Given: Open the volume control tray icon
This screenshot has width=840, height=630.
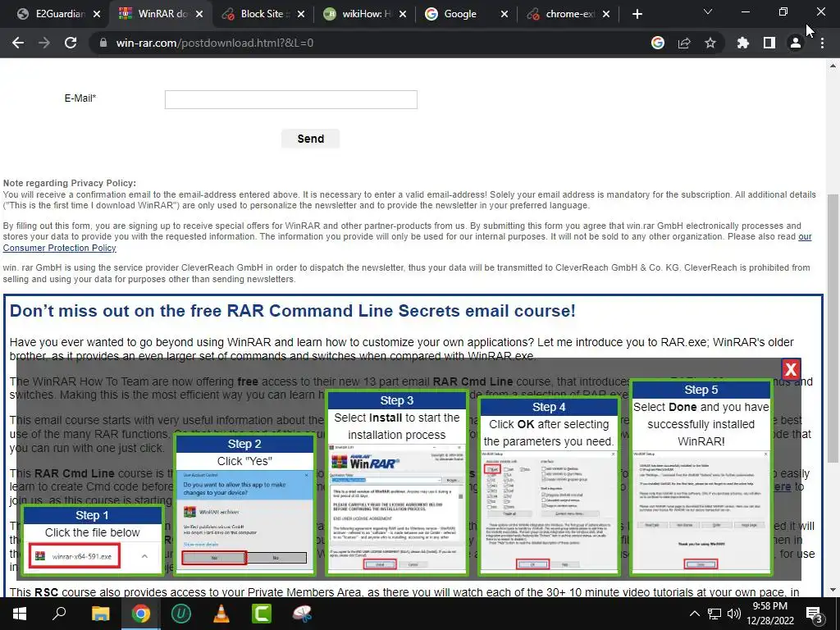Looking at the screenshot, I should [x=734, y=614].
